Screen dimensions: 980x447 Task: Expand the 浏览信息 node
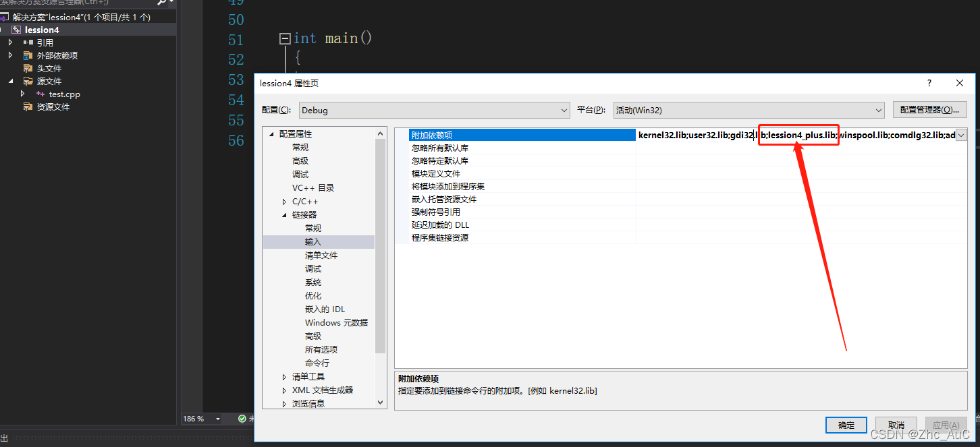pos(284,404)
